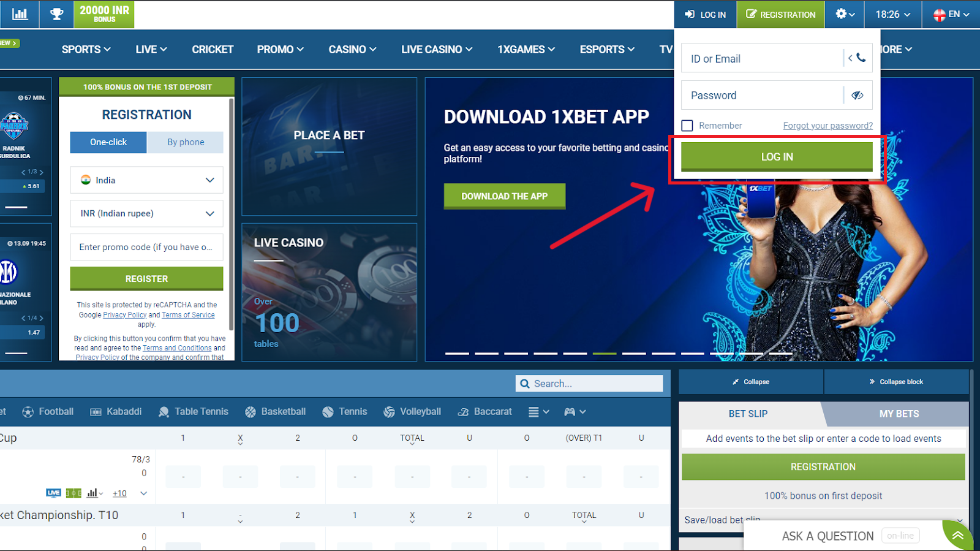Select the Basketball sport icon
Image resolution: width=980 pixels, height=551 pixels.
pos(251,412)
